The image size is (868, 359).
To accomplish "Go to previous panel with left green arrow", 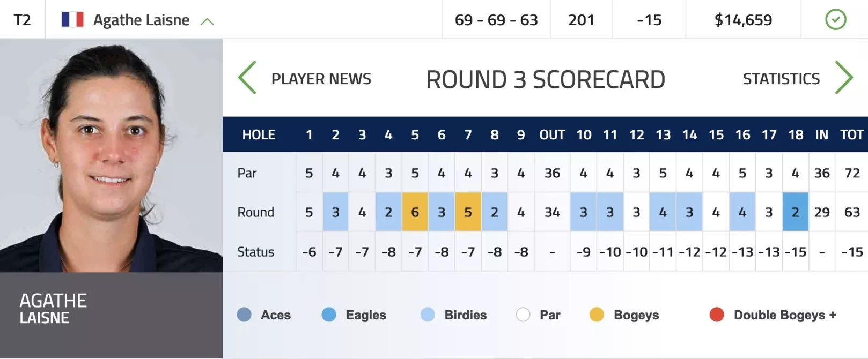I will tap(247, 78).
